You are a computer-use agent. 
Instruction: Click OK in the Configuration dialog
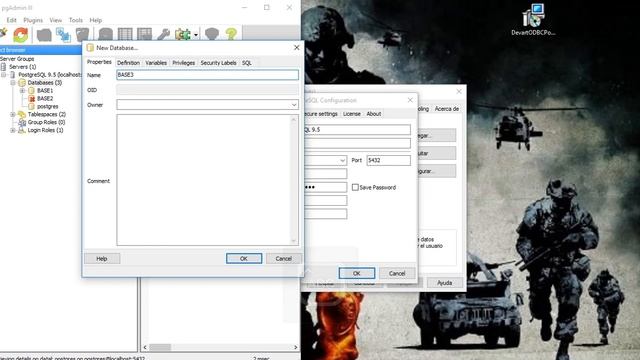point(356,273)
